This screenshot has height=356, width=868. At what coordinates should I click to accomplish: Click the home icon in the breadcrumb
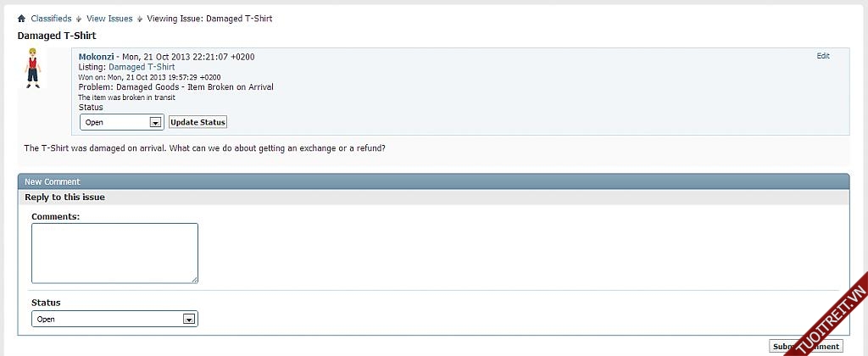[21, 19]
